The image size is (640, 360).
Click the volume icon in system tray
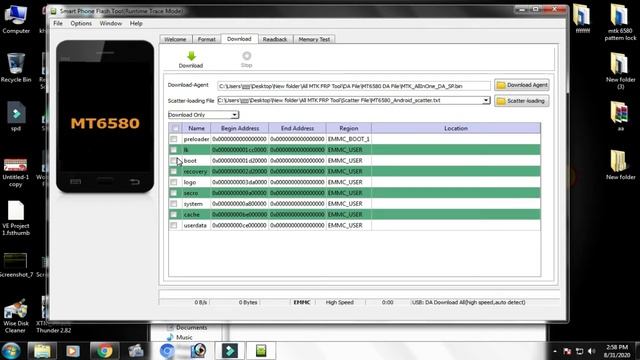591,351
